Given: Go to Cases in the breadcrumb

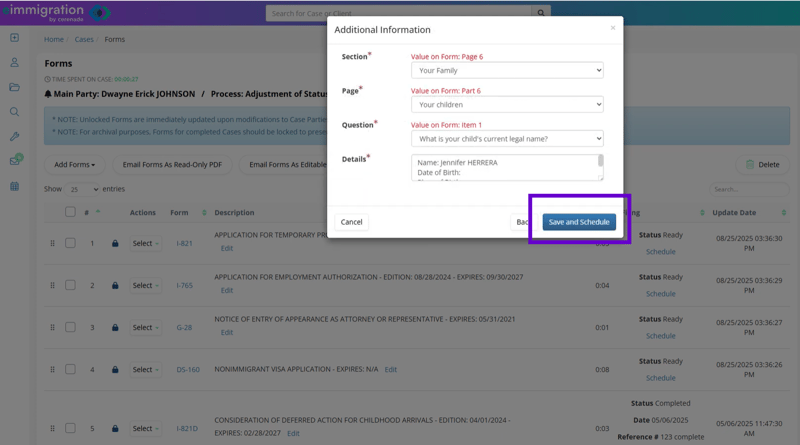Looking at the screenshot, I should 84,40.
